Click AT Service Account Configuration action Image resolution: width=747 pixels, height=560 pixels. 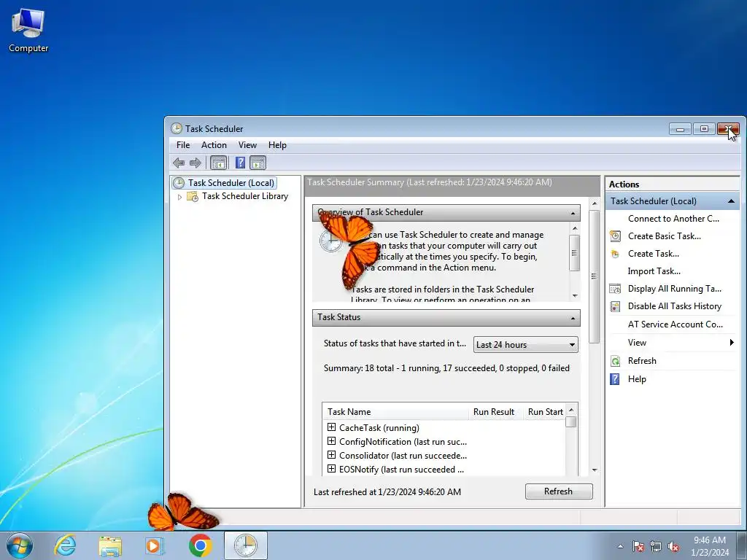tap(675, 324)
